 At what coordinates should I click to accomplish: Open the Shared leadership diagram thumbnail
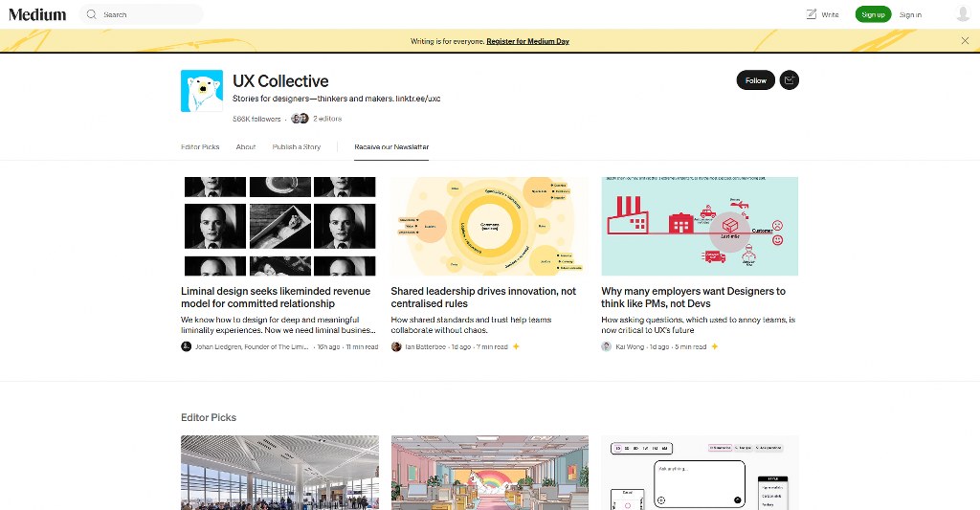pyautogui.click(x=489, y=226)
